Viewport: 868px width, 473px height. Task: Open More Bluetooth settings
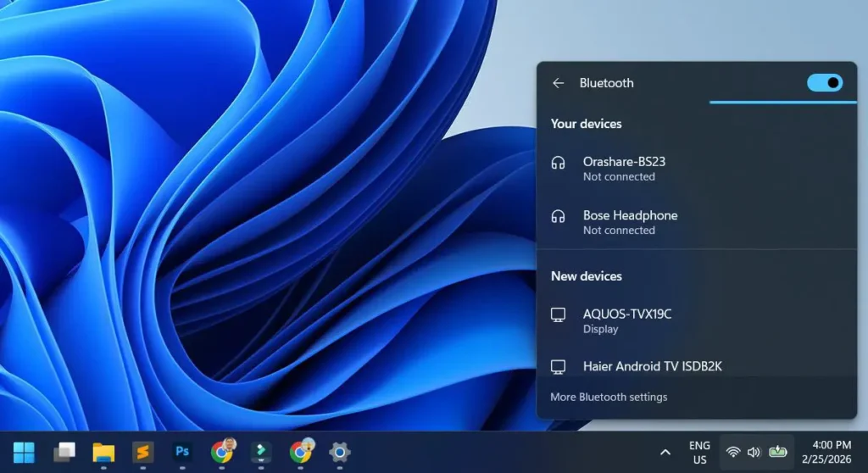tap(609, 397)
